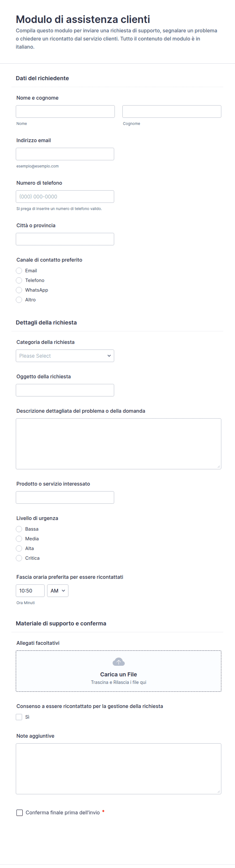The width and height of the screenshot is (235, 868).
Task: Click Carica un File upload area
Action: pyautogui.click(x=119, y=671)
